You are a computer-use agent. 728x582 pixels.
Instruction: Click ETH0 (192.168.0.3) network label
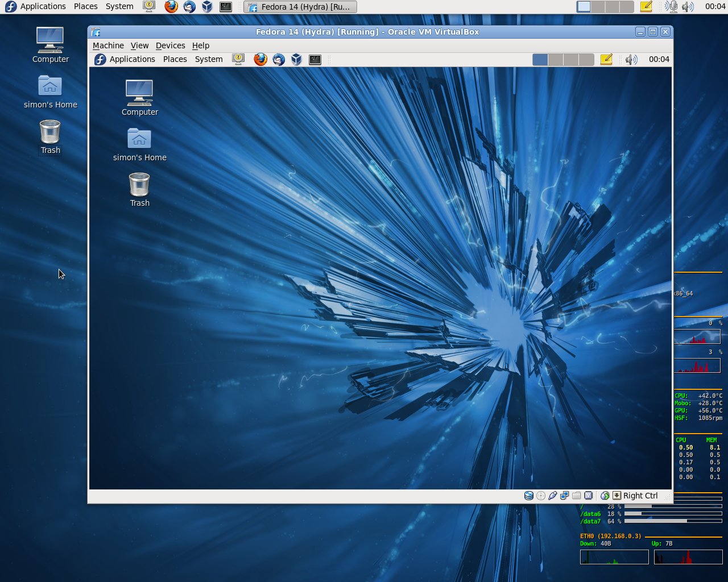[611, 536]
